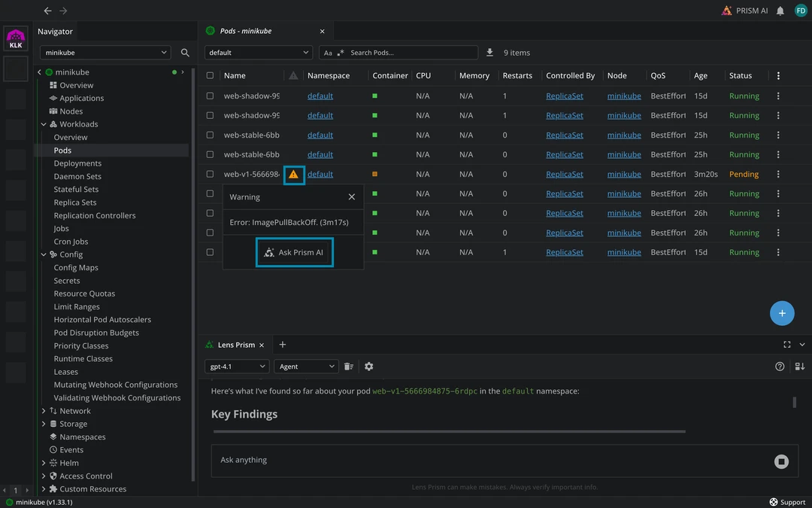Tick the first web-shadow pod checkbox
Screen dimensions: 812x508
[x=210, y=96]
